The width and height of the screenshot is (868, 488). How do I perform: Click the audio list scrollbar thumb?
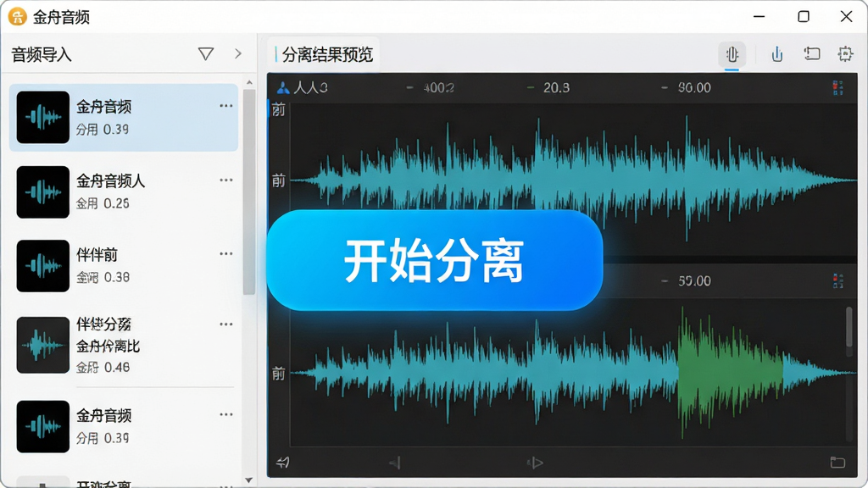click(x=249, y=191)
